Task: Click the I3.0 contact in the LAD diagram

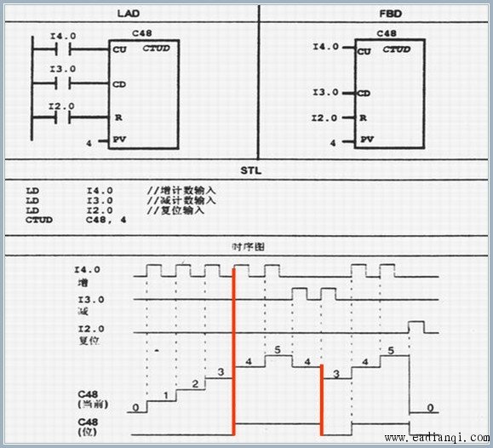Action: click(x=63, y=83)
